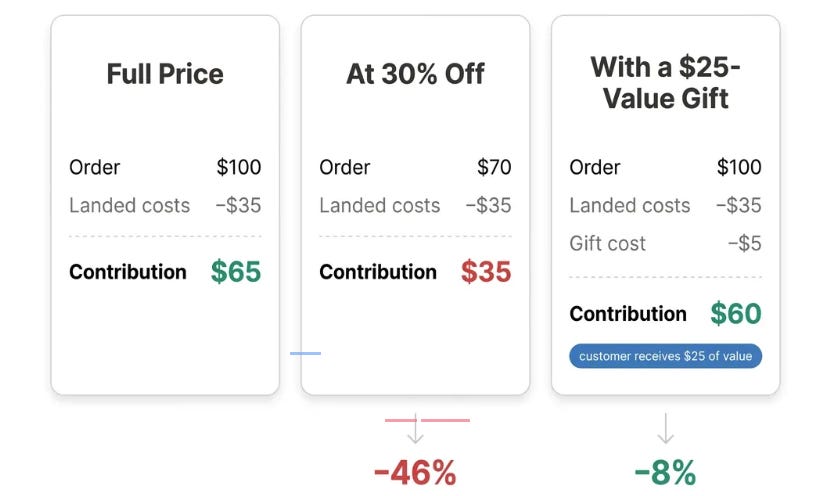Screen dimensions: 831x496
Task: Select the green $65 contribution value
Action: click(236, 272)
